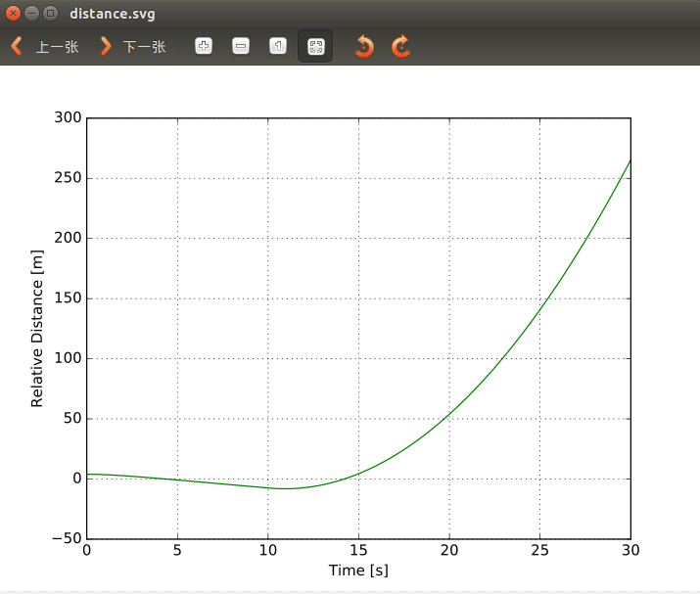
Task: Click the 15 tick on the time axis
Action: 358,550
